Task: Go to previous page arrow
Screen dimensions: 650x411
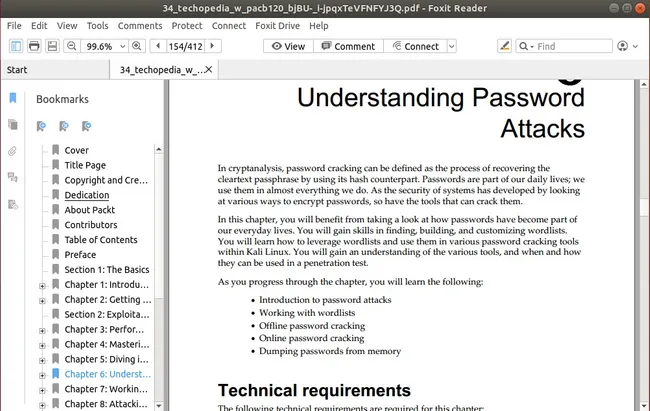Action: [158, 46]
